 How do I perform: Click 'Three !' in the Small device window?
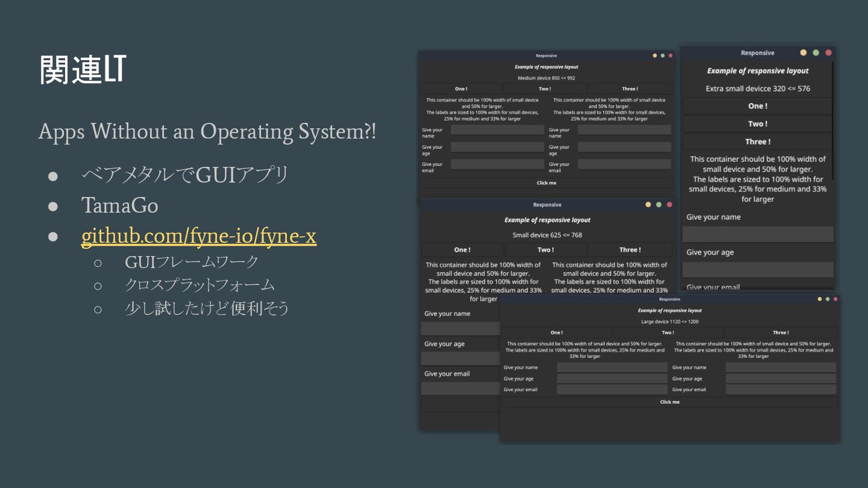pos(630,249)
